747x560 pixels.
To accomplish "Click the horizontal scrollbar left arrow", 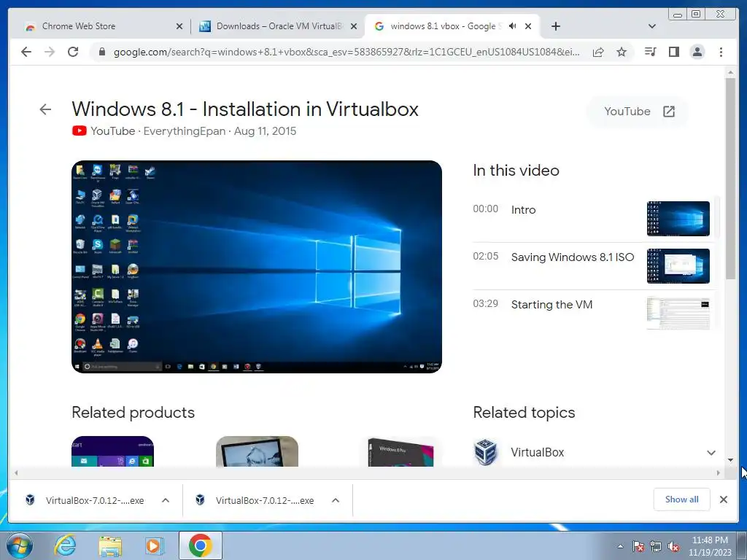I will coord(16,472).
